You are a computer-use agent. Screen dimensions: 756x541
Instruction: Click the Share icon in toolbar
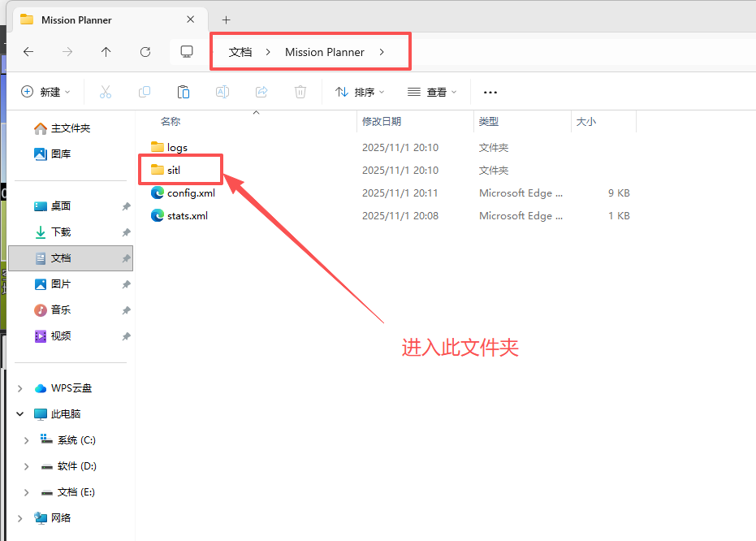261,92
